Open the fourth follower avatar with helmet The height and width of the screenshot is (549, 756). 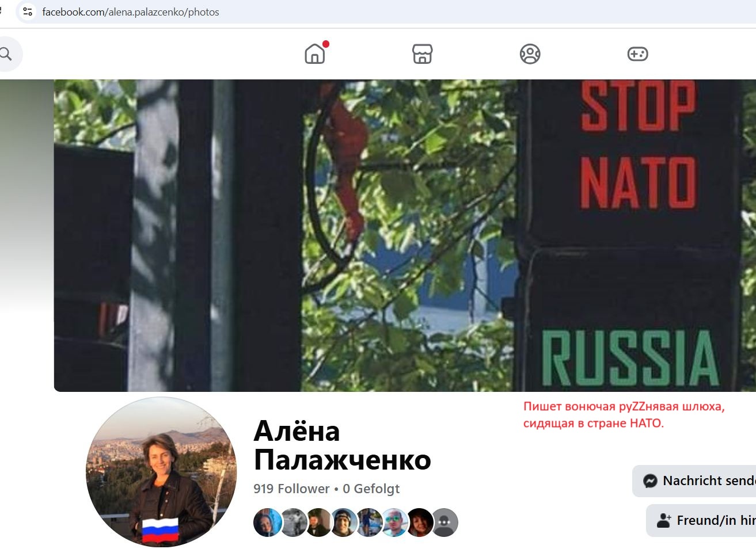point(343,523)
